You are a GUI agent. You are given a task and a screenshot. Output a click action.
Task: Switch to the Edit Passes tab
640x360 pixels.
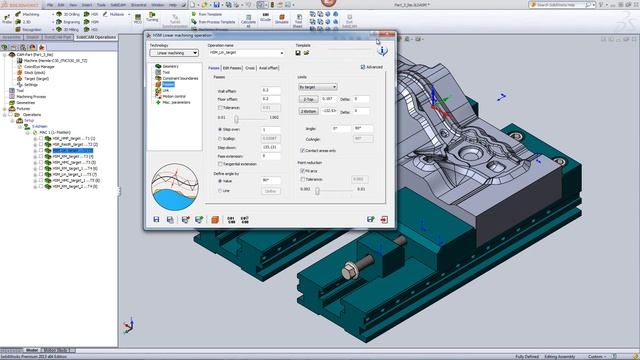232,68
